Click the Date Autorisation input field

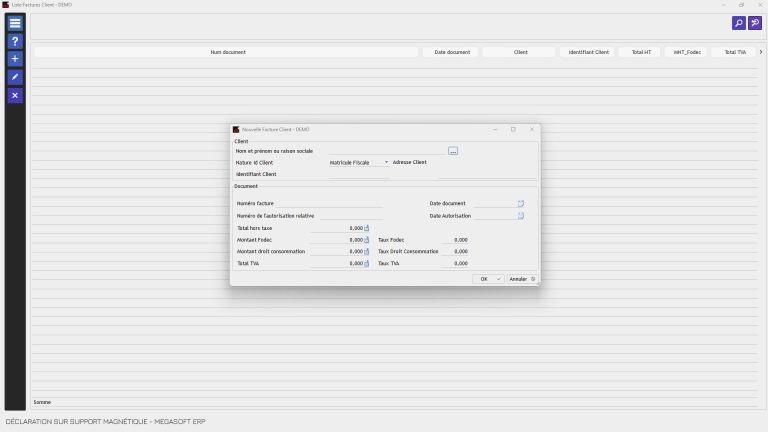tap(496, 216)
